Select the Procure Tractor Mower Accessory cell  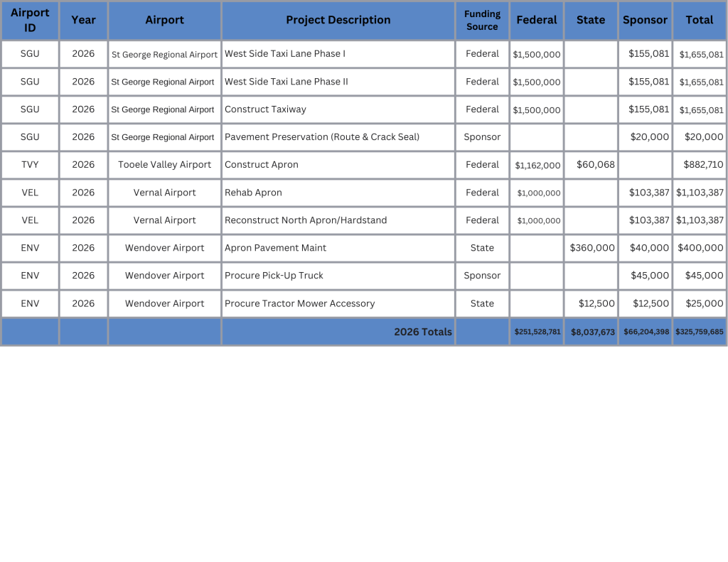[299, 303]
